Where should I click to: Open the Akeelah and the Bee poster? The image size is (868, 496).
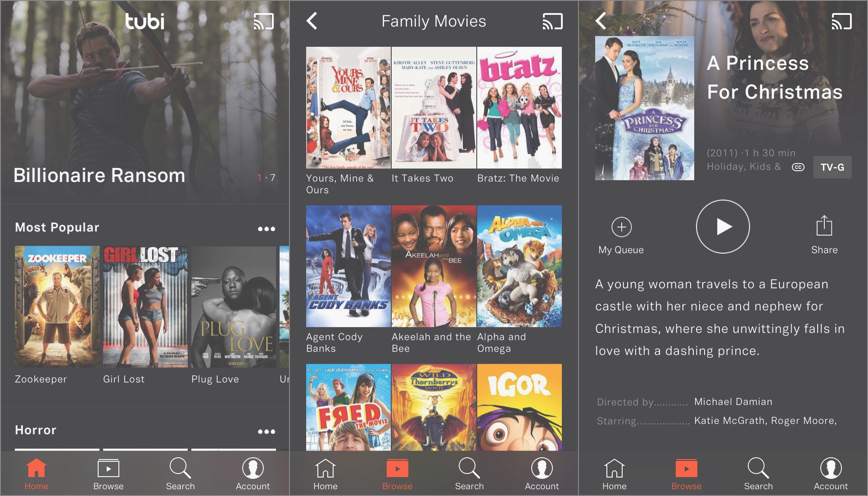[x=434, y=266]
